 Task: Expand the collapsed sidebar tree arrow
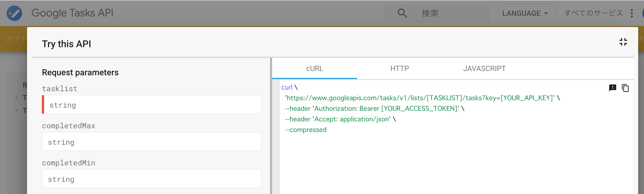click(x=16, y=98)
